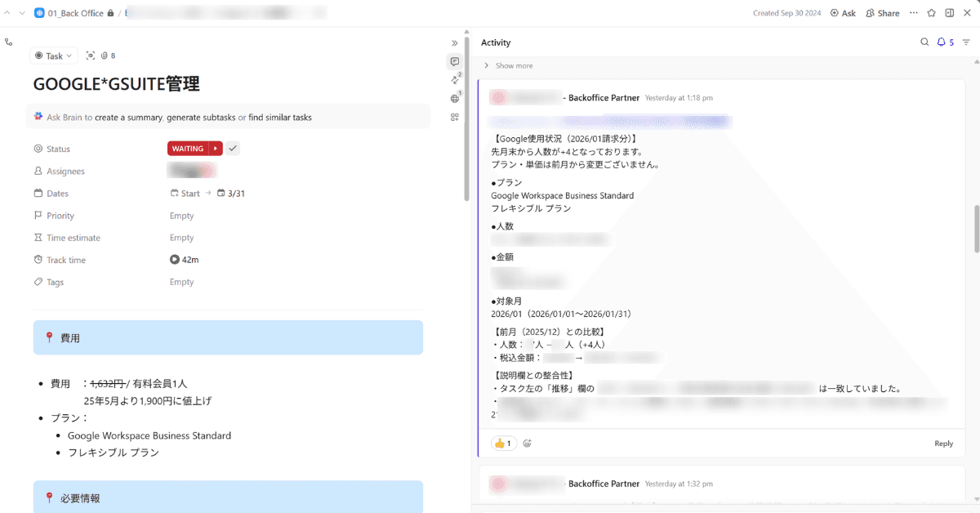Collapse the Activity panel with double chevron
The width and height of the screenshot is (980, 513).
455,42
